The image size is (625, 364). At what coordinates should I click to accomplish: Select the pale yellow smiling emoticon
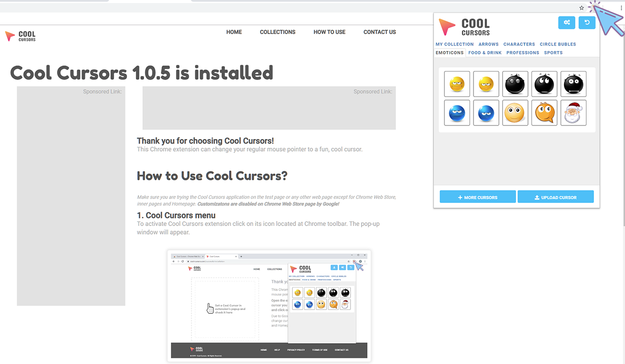tap(515, 113)
